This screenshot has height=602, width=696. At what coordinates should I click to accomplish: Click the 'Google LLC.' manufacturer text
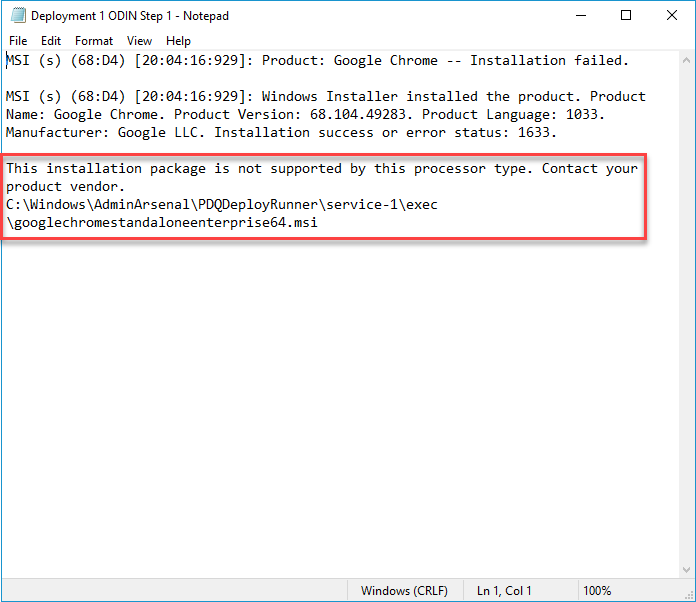161,132
